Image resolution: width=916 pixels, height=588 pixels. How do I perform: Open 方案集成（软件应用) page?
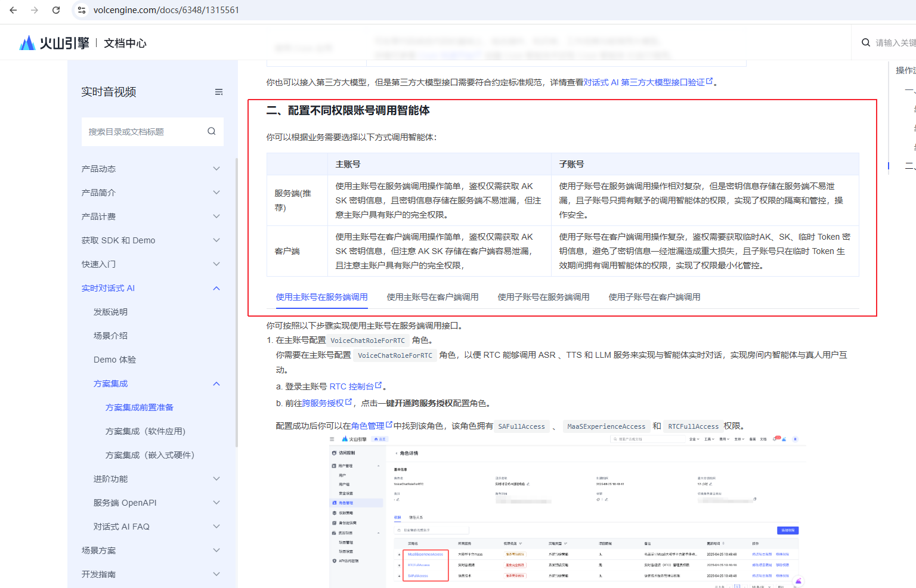click(146, 431)
